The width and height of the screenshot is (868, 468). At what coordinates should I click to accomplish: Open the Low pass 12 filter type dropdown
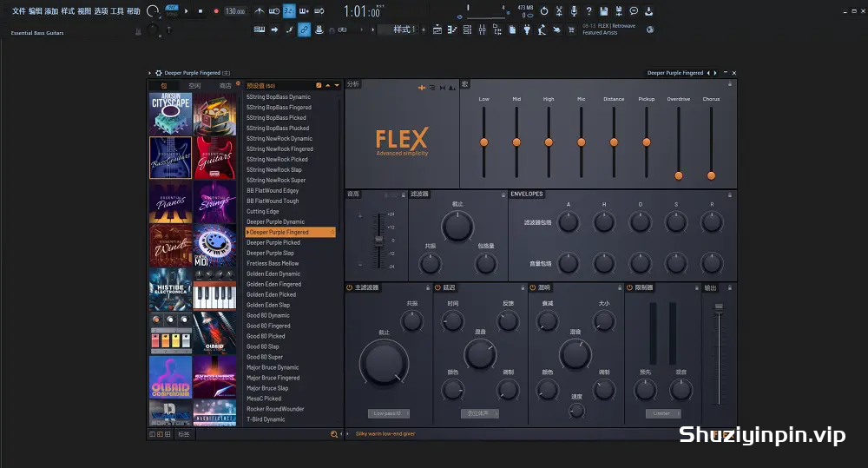coord(389,413)
